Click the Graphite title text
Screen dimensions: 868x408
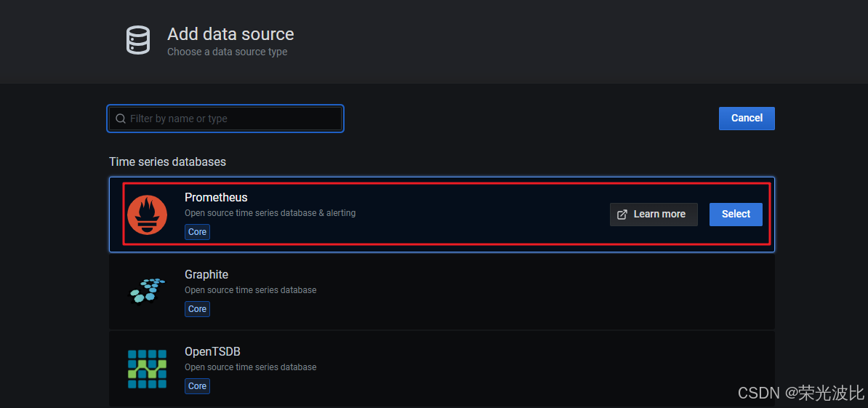(x=206, y=275)
